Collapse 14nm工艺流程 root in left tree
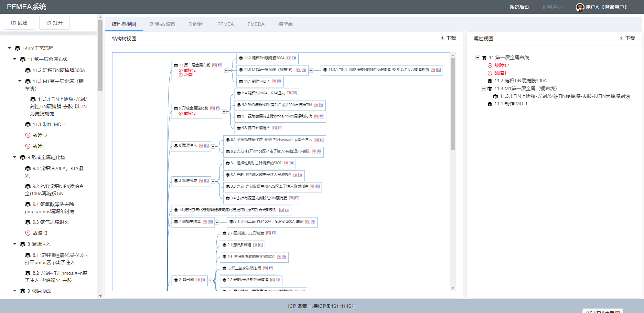This screenshot has height=313, width=644. 10,48
